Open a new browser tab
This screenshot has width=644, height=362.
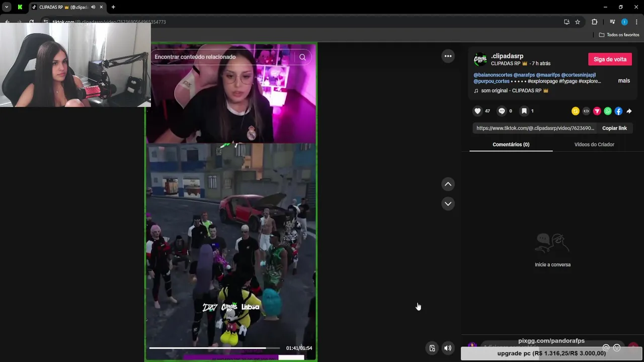[x=113, y=7]
